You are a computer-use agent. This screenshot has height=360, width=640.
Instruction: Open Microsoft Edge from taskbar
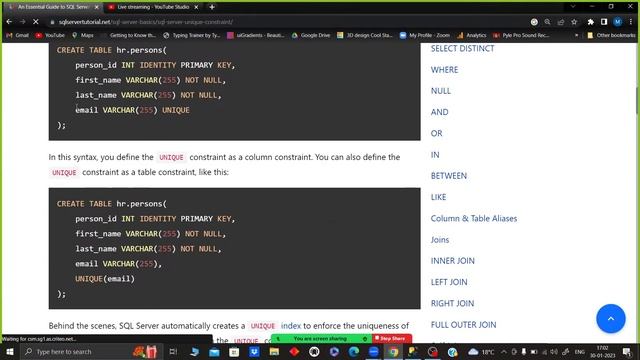(353, 351)
